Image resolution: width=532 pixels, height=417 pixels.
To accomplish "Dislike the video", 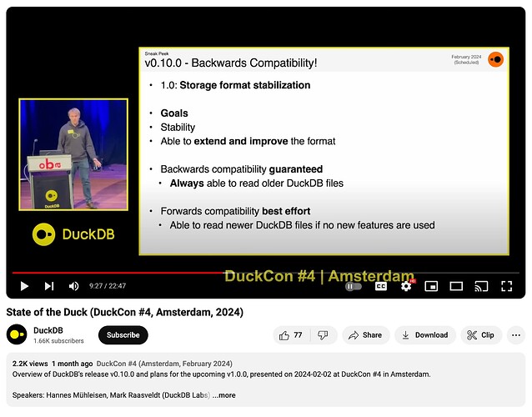I will coord(323,335).
